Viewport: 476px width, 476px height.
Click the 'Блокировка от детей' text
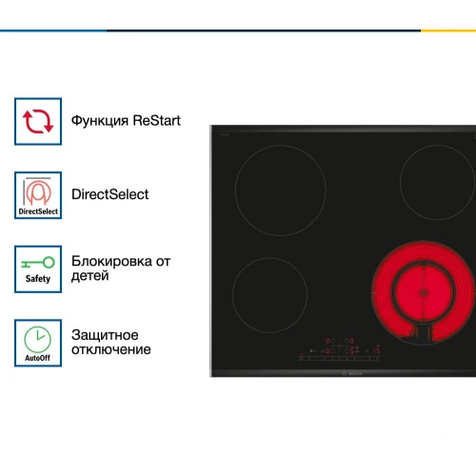click(x=121, y=268)
